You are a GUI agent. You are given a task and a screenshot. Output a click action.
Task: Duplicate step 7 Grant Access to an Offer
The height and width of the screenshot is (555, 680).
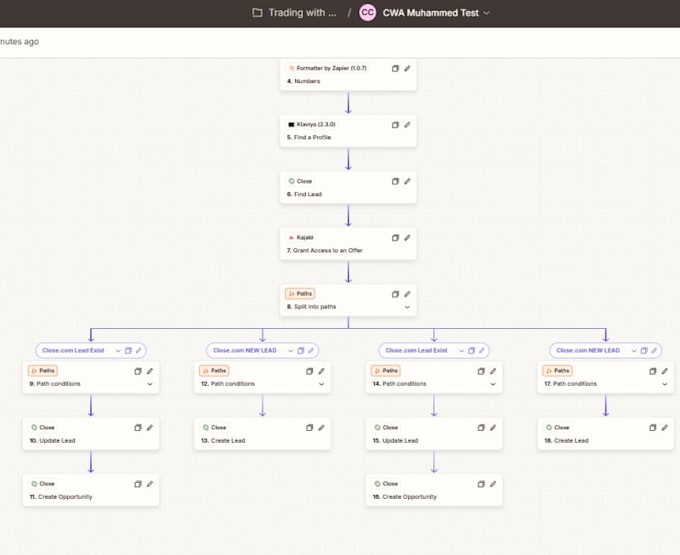[395, 238]
